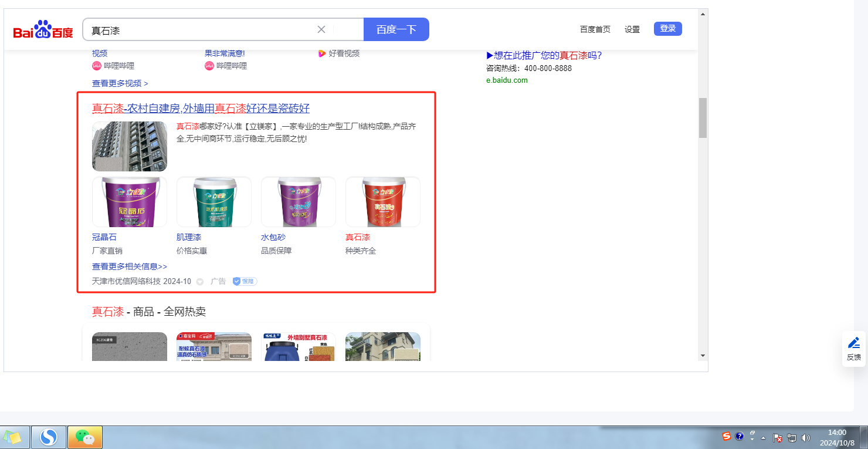Image resolution: width=868 pixels, height=449 pixels.
Task: Open the 水包砂 product link
Action: 273,237
